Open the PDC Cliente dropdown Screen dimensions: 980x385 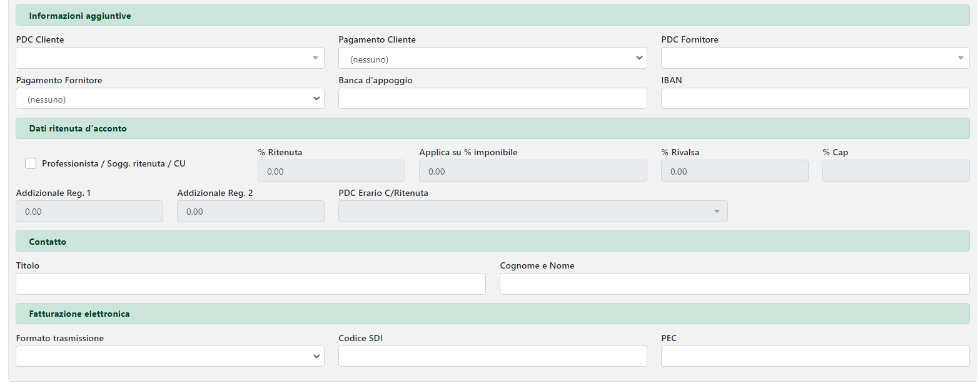point(169,58)
